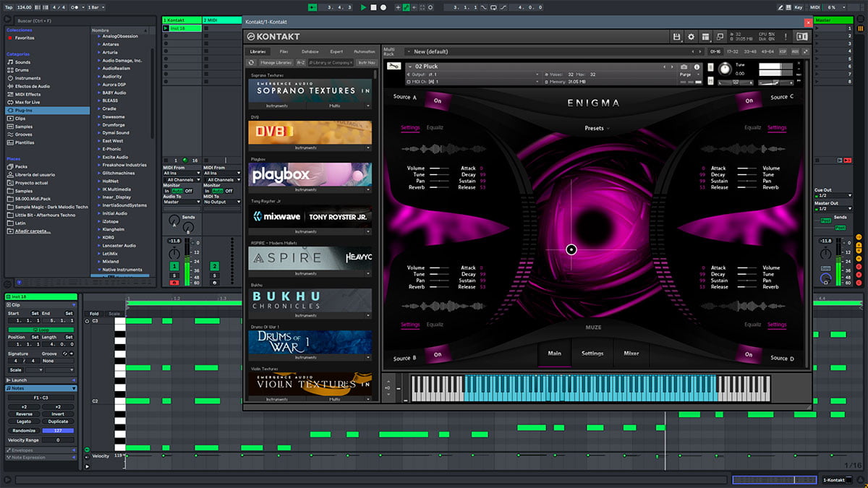Open the wrench edit icon for 02 Pluck
The width and height of the screenshot is (868, 488).
click(394, 67)
